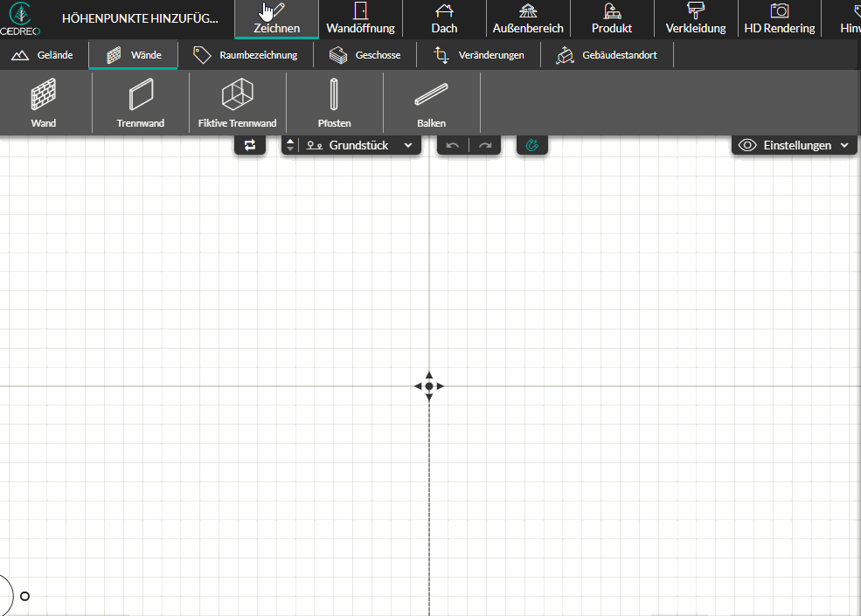The image size is (861, 616).
Task: Click the redo arrow button
Action: [x=485, y=146]
